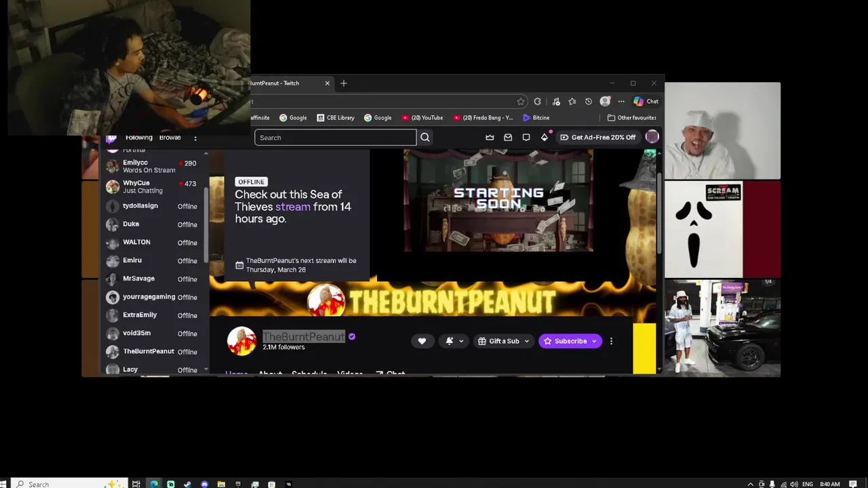
Task: Open browser settings ellipsis menu
Action: pyautogui.click(x=621, y=102)
